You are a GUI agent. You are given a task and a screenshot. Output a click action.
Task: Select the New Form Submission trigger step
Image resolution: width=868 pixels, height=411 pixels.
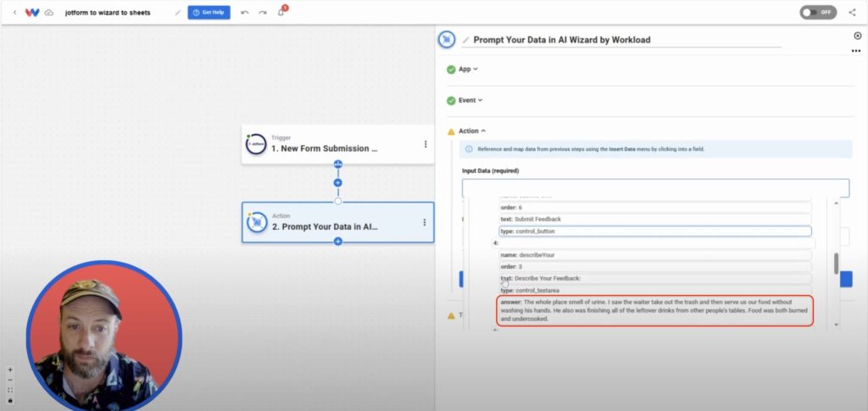(x=337, y=144)
